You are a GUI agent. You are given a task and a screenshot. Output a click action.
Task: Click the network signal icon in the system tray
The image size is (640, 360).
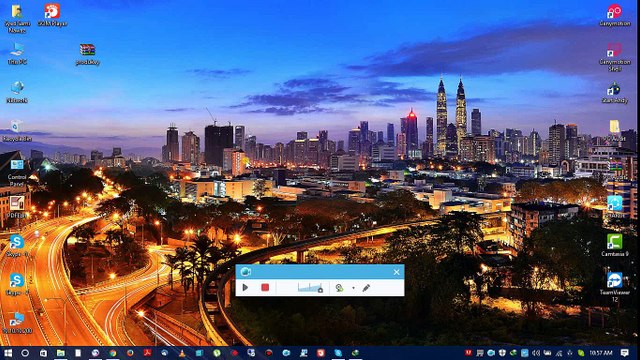[x=558, y=353]
